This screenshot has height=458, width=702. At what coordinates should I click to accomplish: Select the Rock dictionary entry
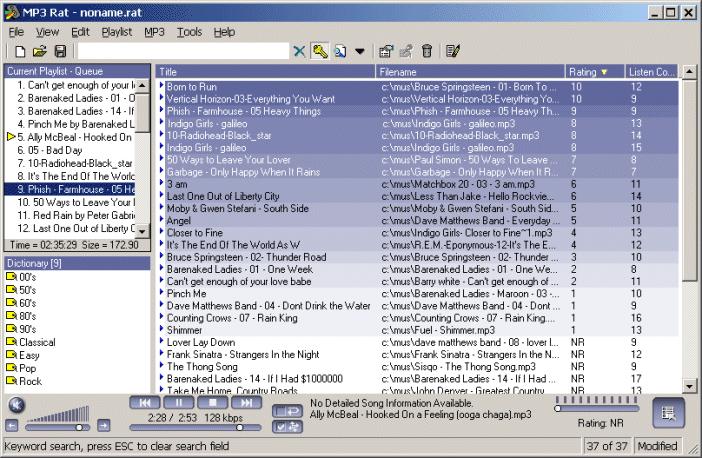point(24,381)
